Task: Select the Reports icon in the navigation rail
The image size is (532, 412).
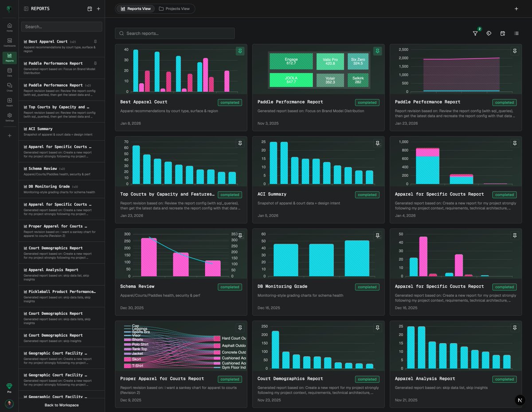Action: pyautogui.click(x=9, y=57)
